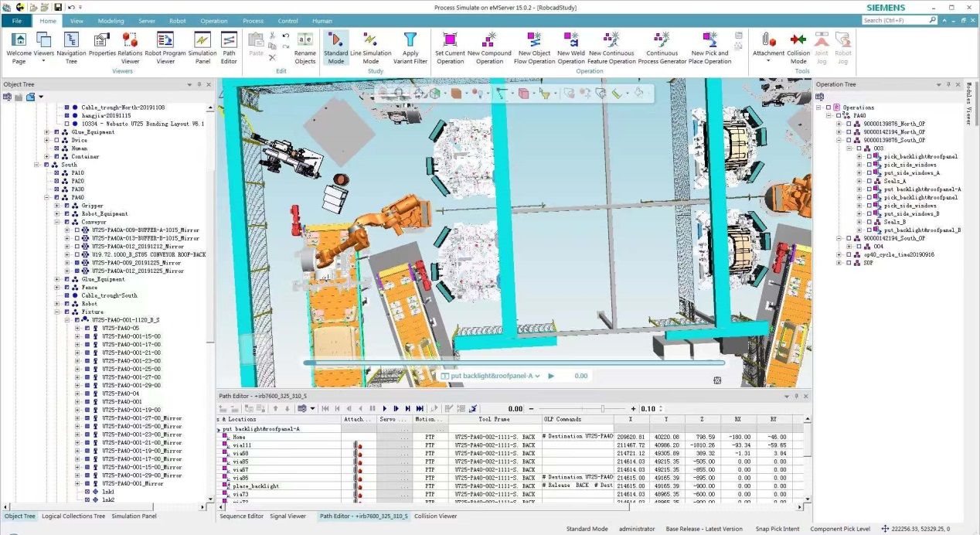980x535 pixels.
Task: Expand the SOP node in Operation Tree
Action: [839, 263]
